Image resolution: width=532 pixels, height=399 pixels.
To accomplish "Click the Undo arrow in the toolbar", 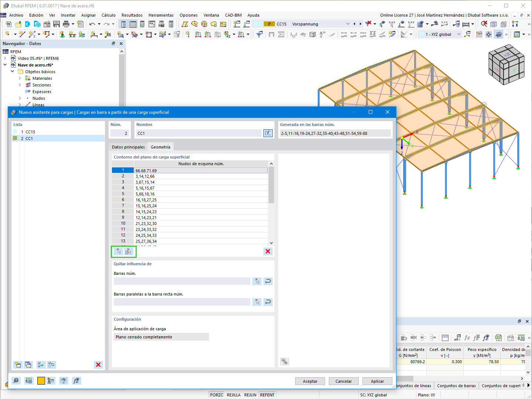I will tap(92, 24).
